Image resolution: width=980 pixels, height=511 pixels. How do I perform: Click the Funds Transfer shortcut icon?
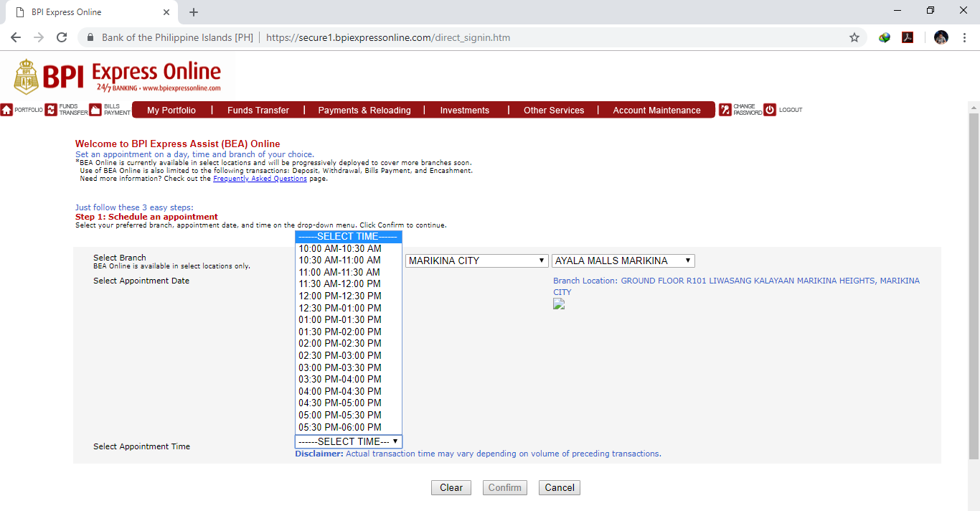point(51,110)
